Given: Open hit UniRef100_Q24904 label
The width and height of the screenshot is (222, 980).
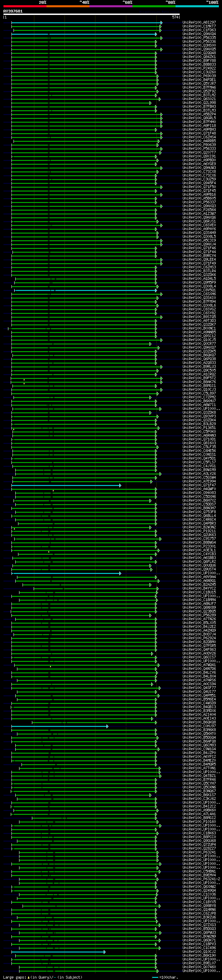Looking at the screenshot, I should coord(199,891).
